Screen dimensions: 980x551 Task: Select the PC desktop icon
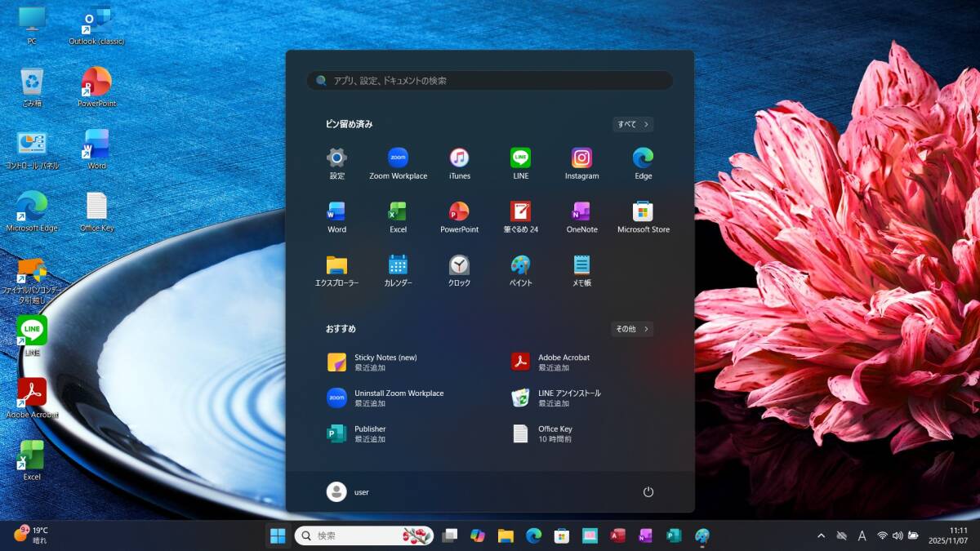tap(32, 25)
